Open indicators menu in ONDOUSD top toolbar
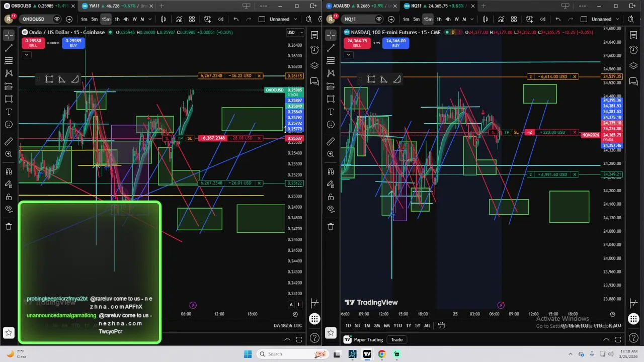The image size is (644, 362). [179, 19]
